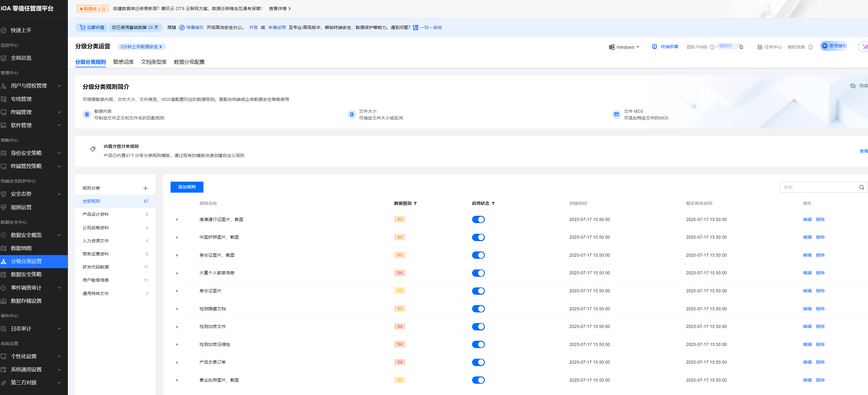
Task: Click the 授权信息 info icon
Action: pos(810,47)
